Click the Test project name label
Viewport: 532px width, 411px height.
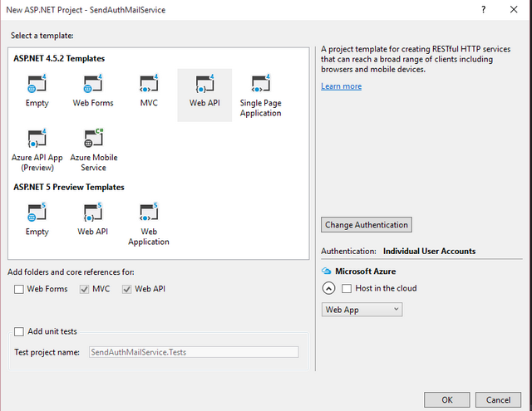tap(47, 352)
